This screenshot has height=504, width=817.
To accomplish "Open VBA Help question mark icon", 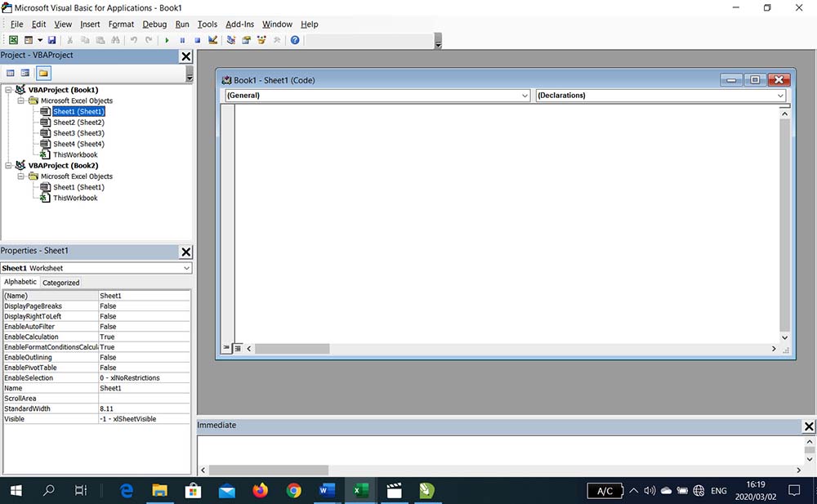I will (x=295, y=40).
